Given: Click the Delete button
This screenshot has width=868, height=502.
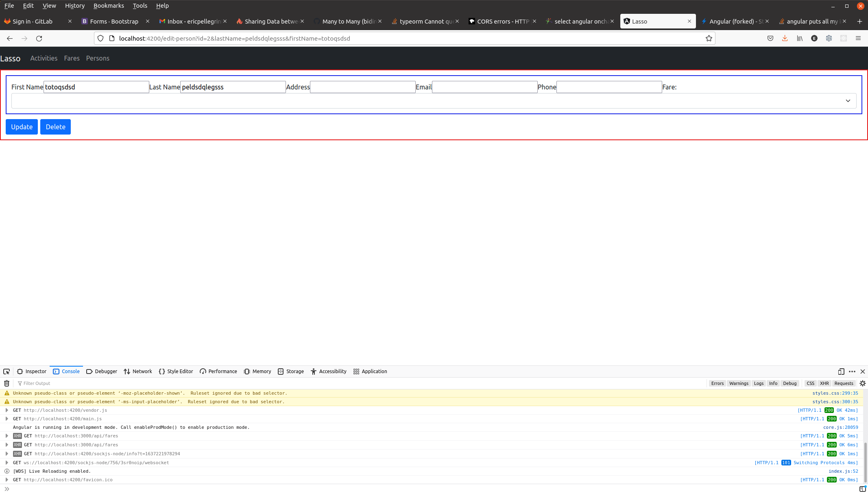Looking at the screenshot, I should coord(55,127).
